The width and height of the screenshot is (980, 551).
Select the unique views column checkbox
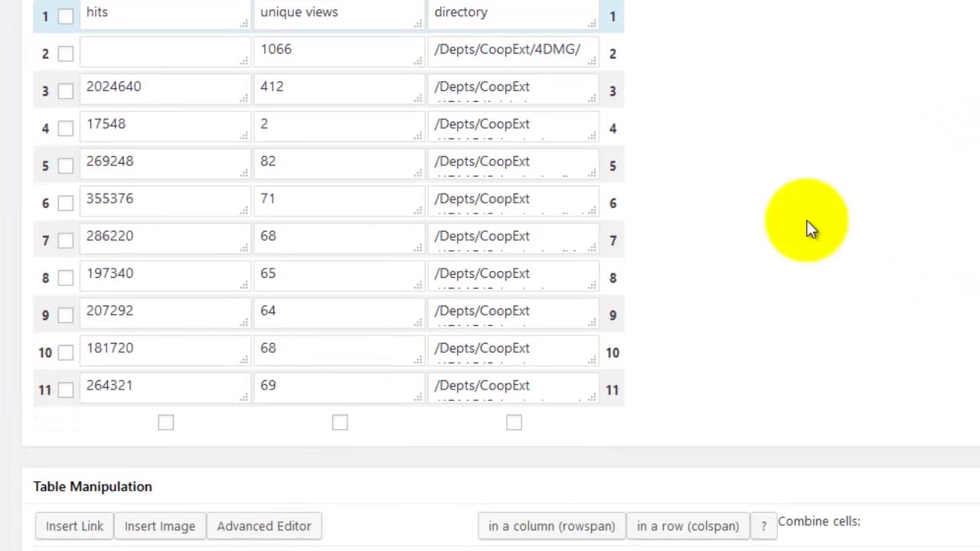[x=340, y=422]
